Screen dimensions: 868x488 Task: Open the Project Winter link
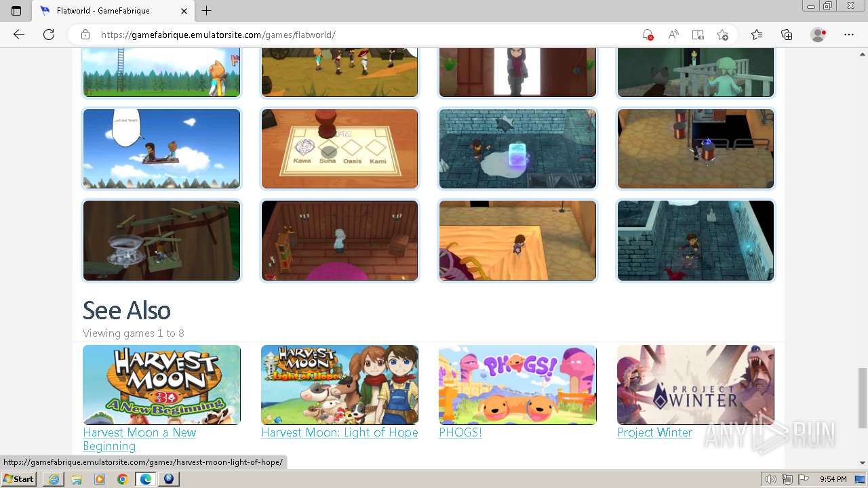click(x=654, y=432)
